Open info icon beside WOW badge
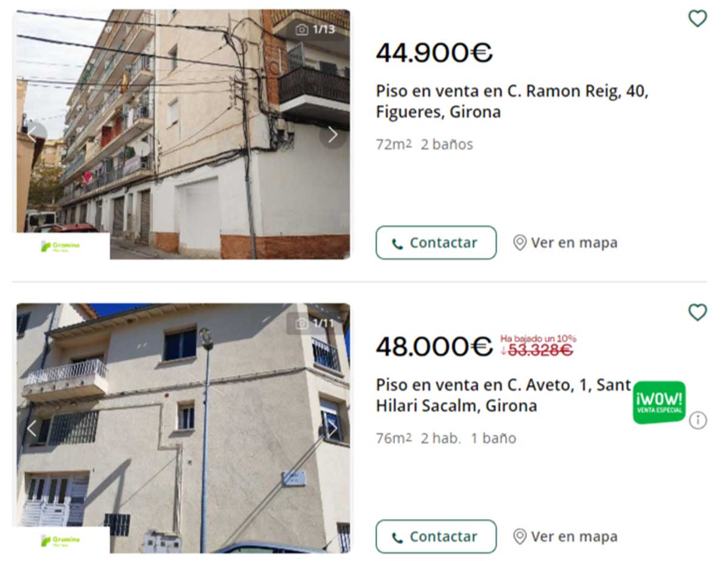 click(x=698, y=420)
